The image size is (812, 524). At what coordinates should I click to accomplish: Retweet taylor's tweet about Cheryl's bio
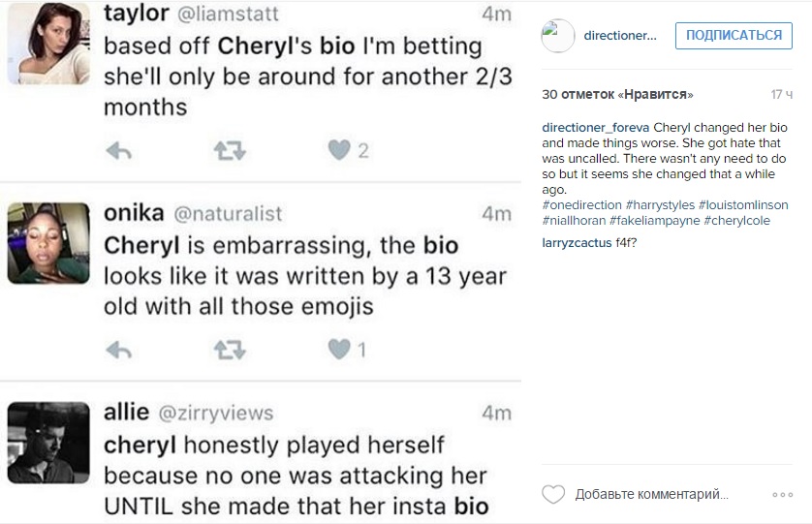coord(230,150)
